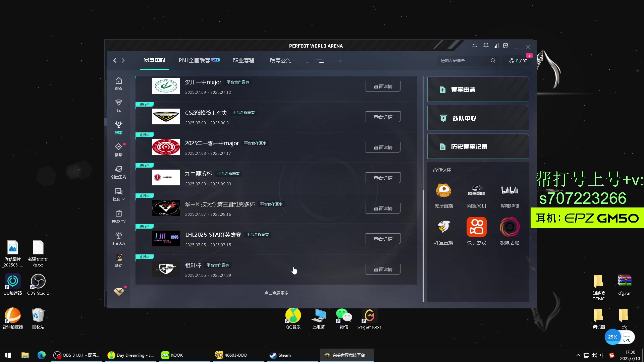Go back with the left arrow

point(115,60)
